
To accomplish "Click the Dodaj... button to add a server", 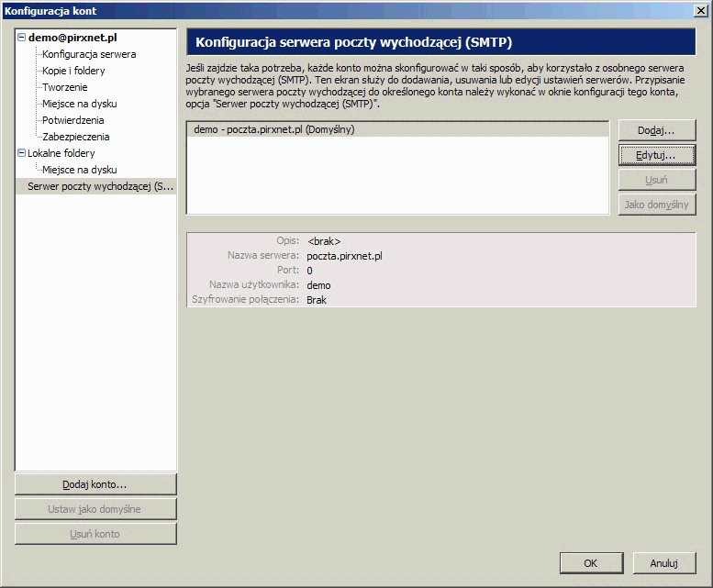I will coord(656,131).
